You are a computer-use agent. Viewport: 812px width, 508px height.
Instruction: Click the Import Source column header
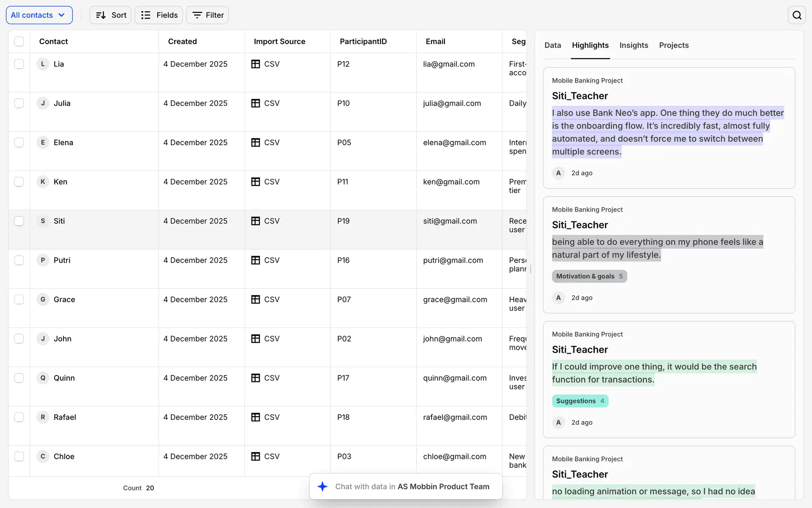pyautogui.click(x=279, y=41)
